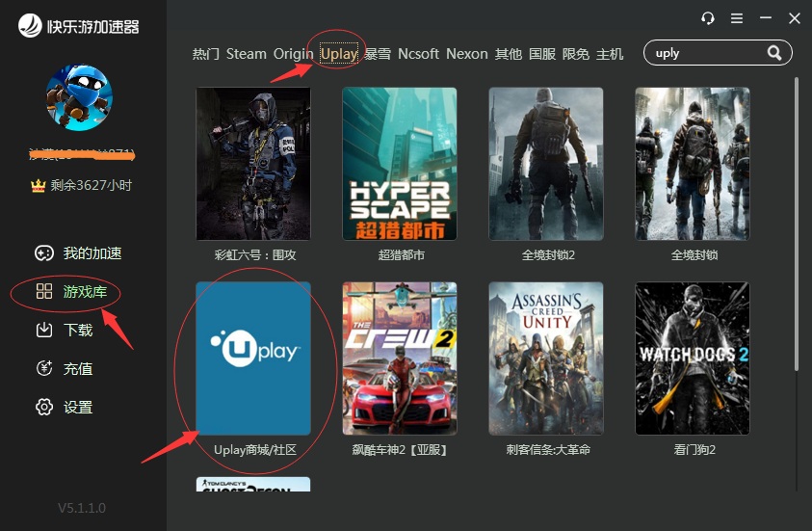
Task: Open 下载 label in the sidebar
Action: [x=78, y=330]
